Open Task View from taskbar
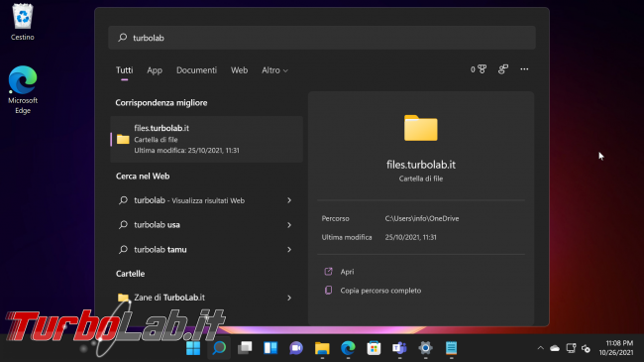The height and width of the screenshot is (362, 644). [x=245, y=348]
